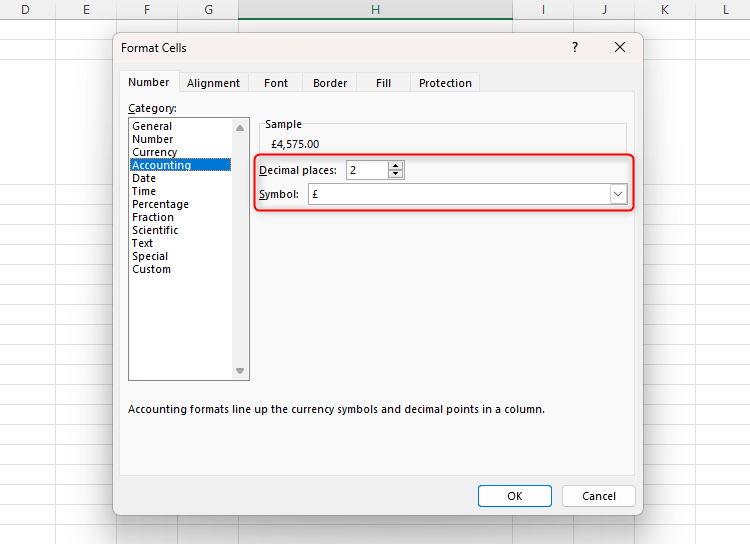Select the Custom category

(152, 269)
